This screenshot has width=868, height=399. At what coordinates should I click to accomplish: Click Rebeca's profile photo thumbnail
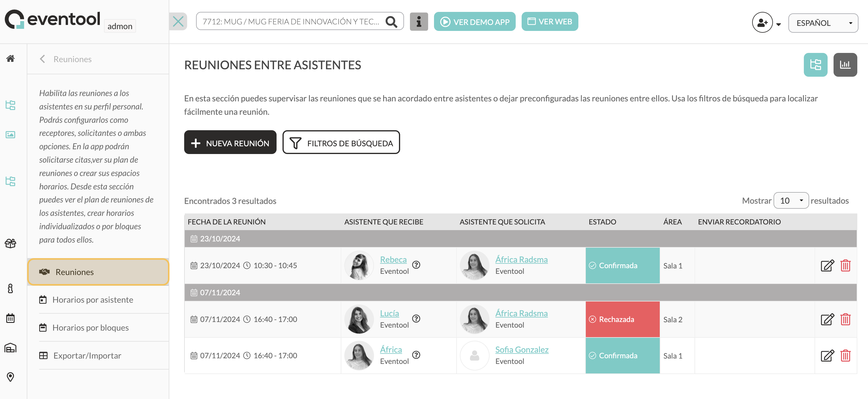tap(359, 266)
